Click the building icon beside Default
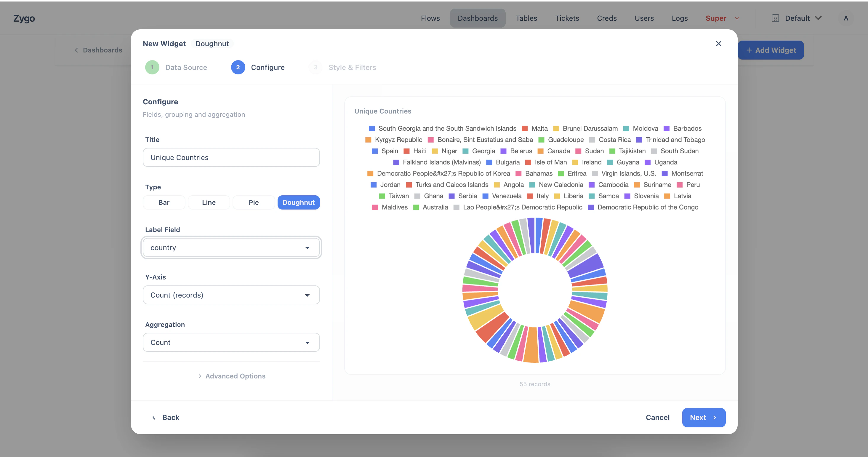Screen dimensions: 868x457 (x=775, y=18)
